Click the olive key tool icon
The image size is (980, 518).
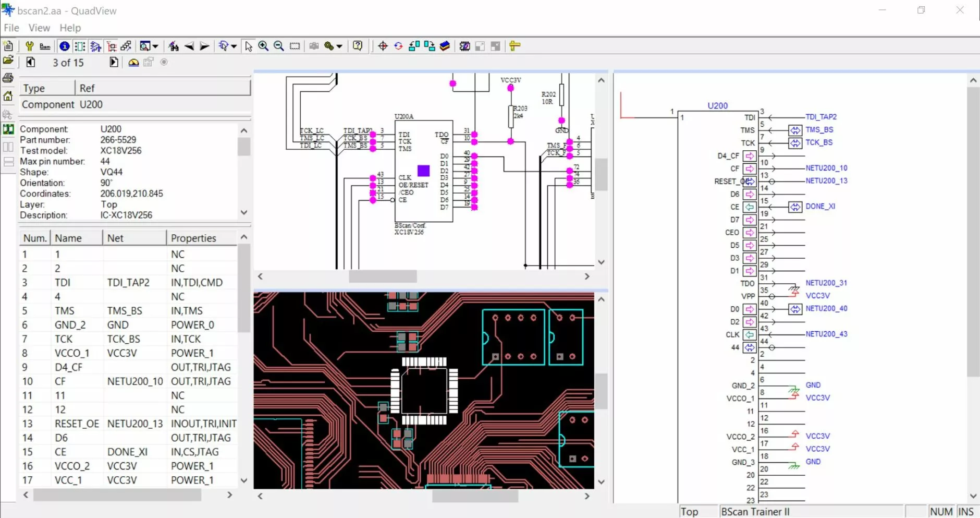(x=329, y=46)
